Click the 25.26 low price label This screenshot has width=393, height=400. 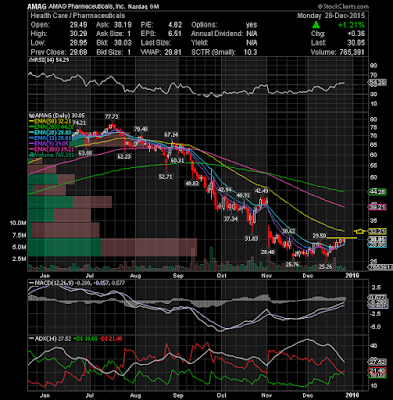coord(325,266)
